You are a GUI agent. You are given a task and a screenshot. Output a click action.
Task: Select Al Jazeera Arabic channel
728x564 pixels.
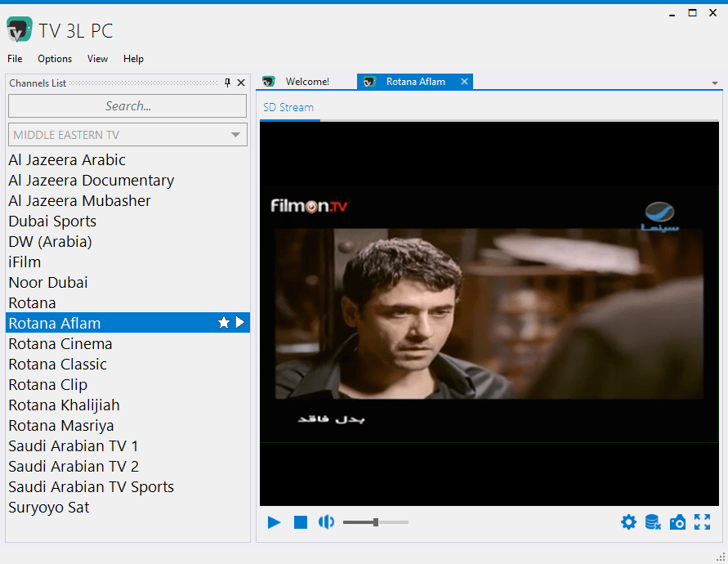[127, 160]
